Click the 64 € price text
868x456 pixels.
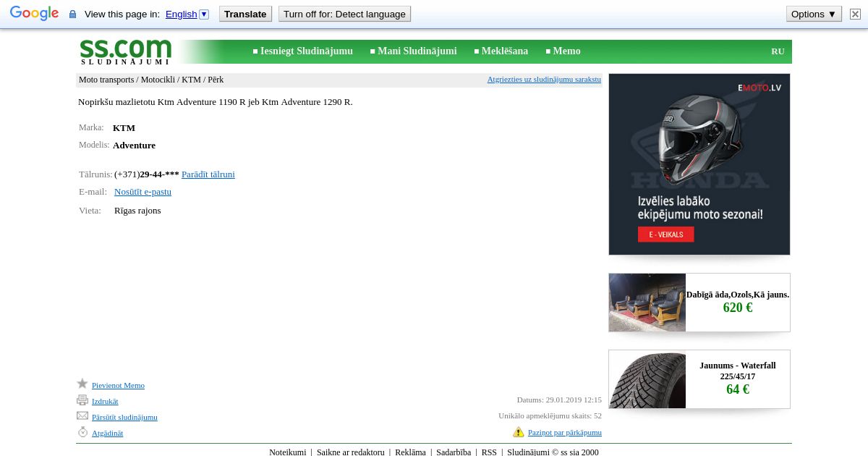[x=738, y=389]
